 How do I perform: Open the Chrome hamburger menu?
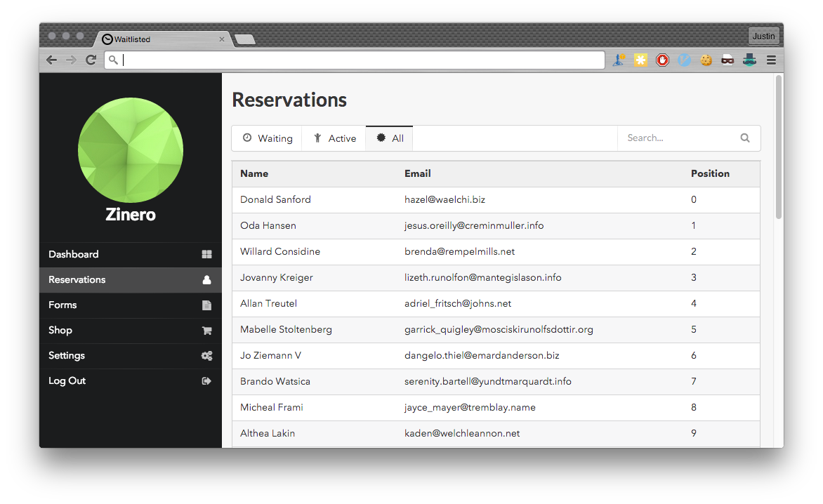click(771, 60)
